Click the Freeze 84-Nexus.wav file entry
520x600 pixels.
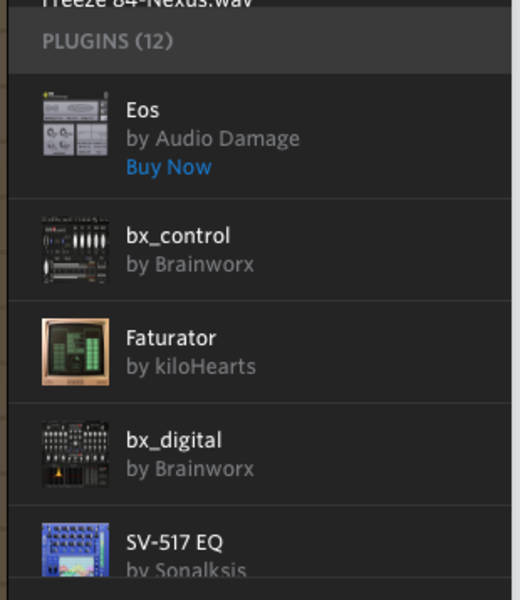click(147, 3)
